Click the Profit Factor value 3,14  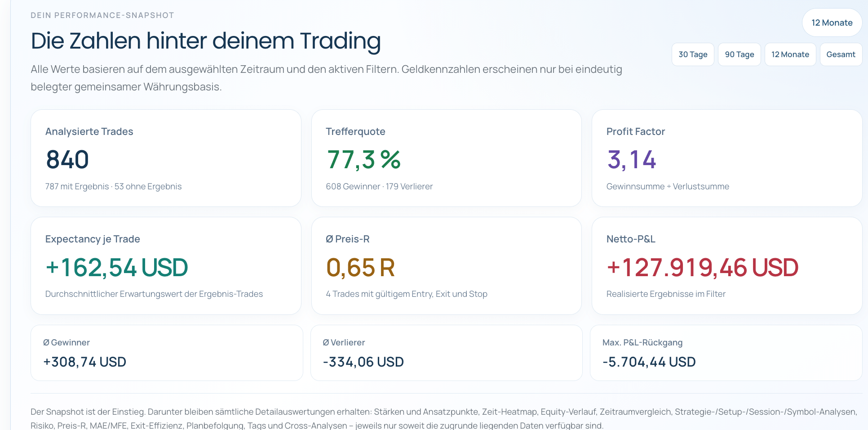point(632,160)
